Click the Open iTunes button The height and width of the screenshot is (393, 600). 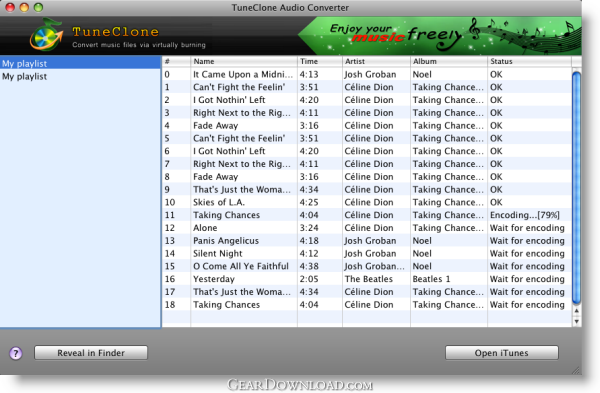(x=501, y=353)
